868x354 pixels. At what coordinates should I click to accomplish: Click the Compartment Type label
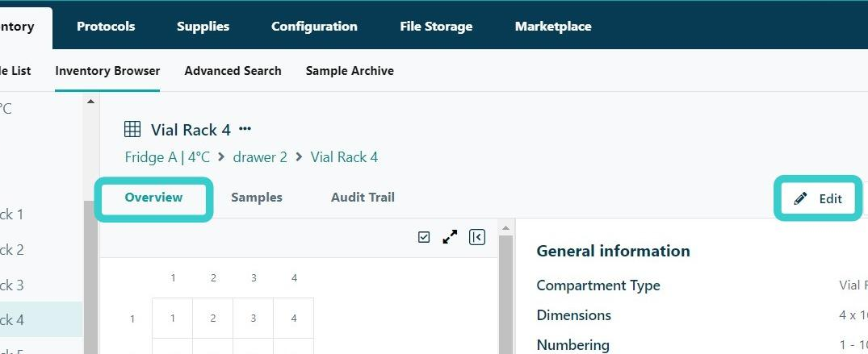pos(598,286)
